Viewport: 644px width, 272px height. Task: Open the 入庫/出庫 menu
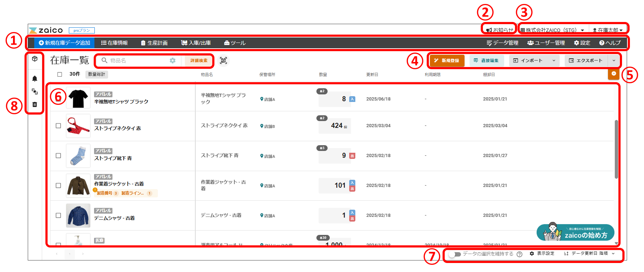coord(196,43)
